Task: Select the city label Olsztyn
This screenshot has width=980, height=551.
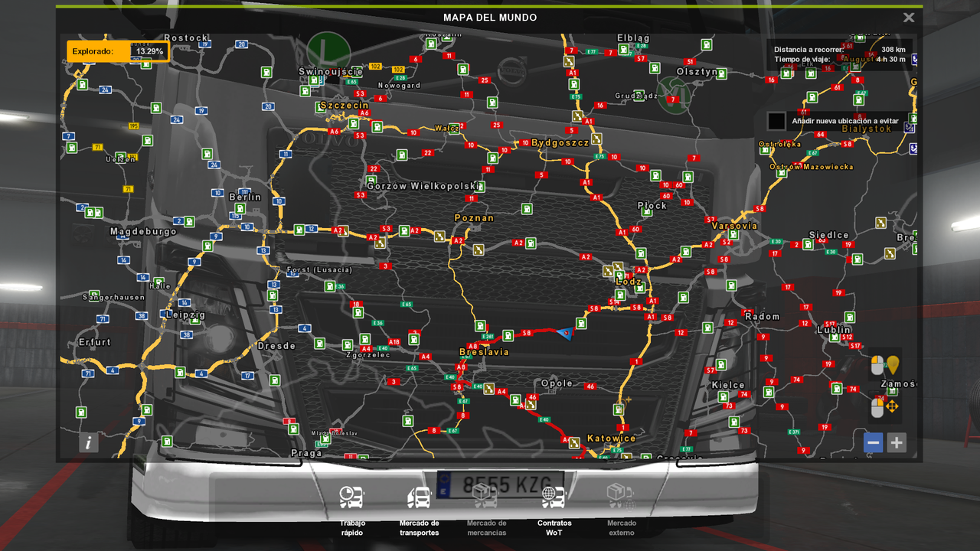Action: (697, 72)
